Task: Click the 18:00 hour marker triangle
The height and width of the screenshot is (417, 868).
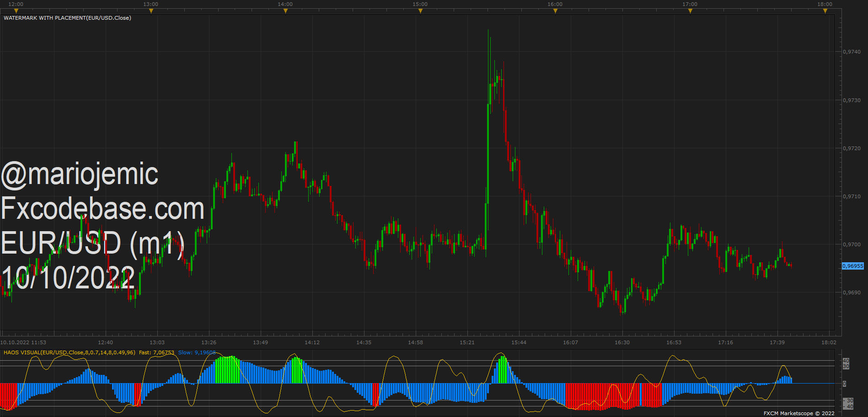Action: pyautogui.click(x=825, y=11)
